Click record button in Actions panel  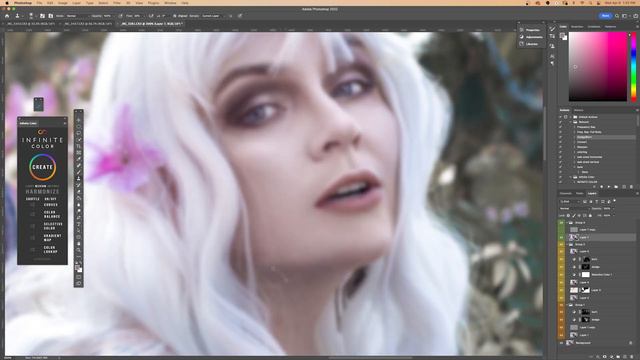(x=602, y=187)
